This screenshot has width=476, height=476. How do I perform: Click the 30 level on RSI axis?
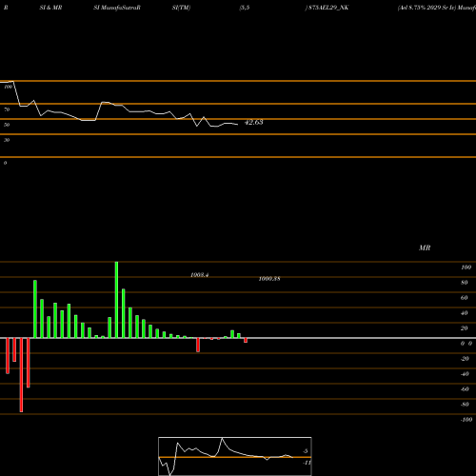(x=7, y=140)
